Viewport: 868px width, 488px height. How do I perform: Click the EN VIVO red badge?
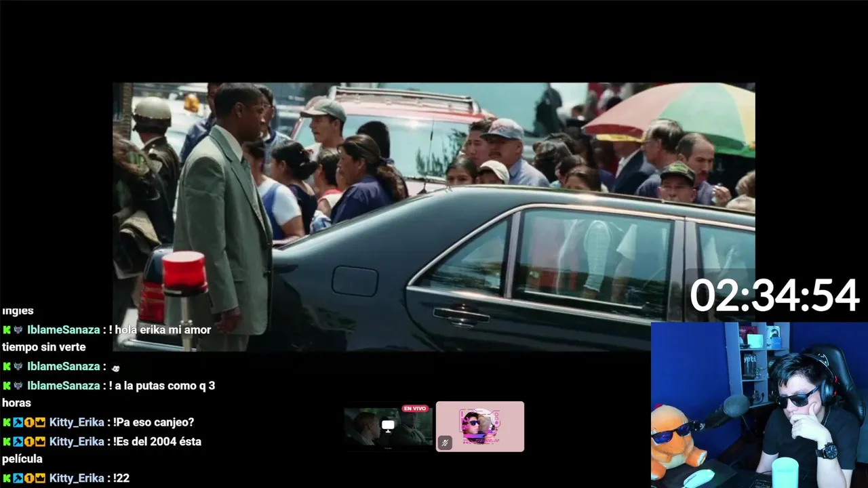click(x=415, y=409)
